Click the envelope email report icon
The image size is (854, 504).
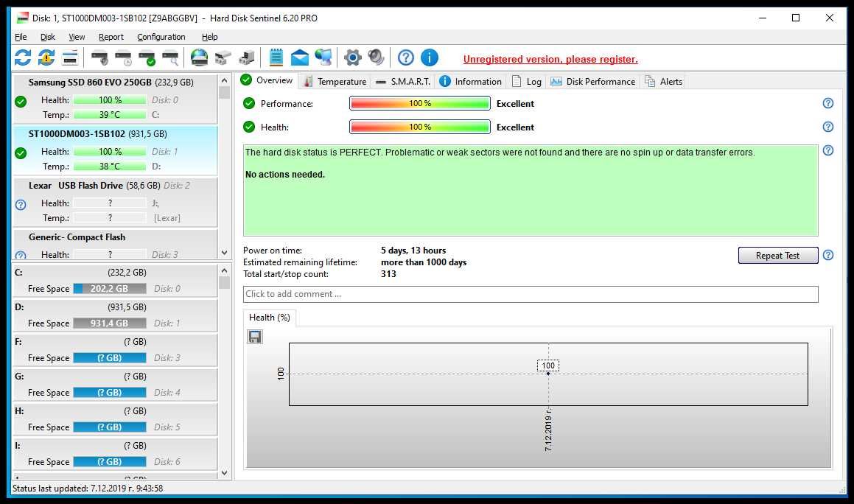pyautogui.click(x=300, y=57)
